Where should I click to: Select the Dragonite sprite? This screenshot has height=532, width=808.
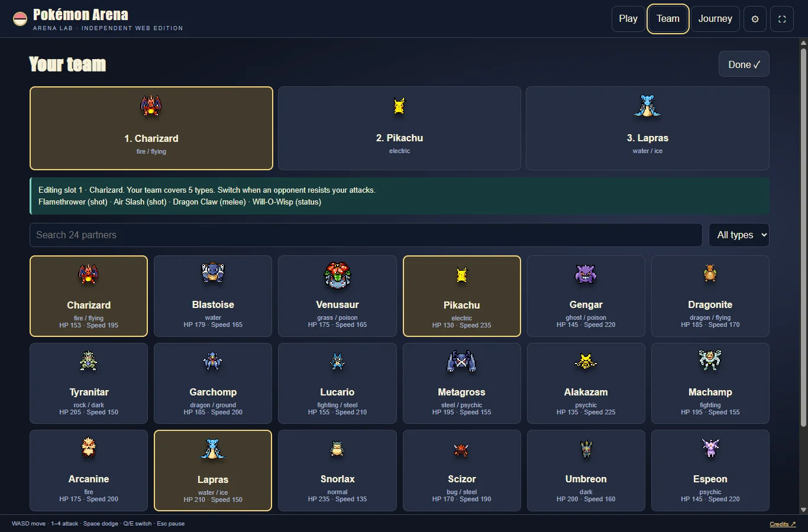[x=710, y=273]
